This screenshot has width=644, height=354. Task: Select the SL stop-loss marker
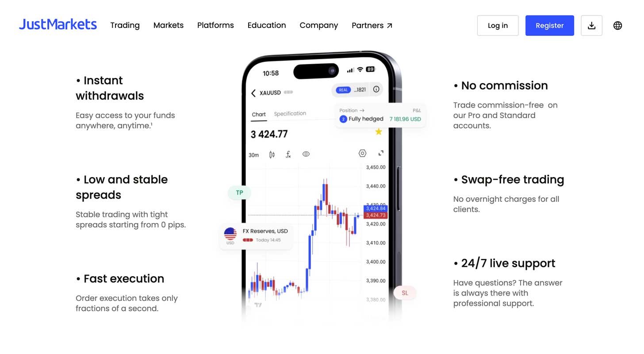(404, 292)
